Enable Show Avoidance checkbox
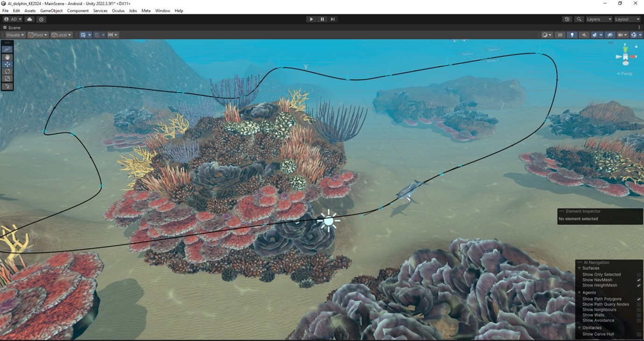Viewport: 644px width, 341px height. [x=639, y=320]
